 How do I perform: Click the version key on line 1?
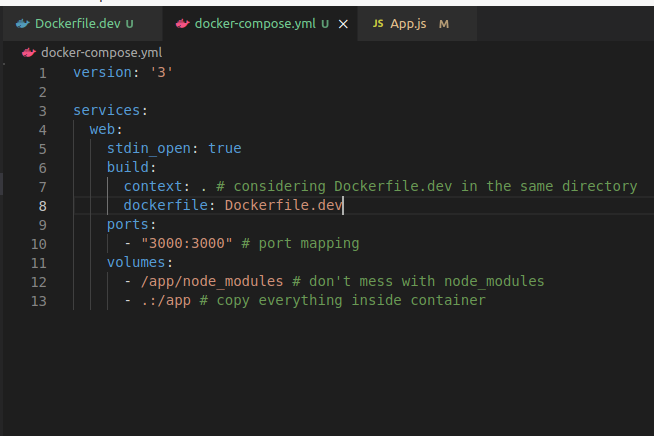(x=103, y=72)
